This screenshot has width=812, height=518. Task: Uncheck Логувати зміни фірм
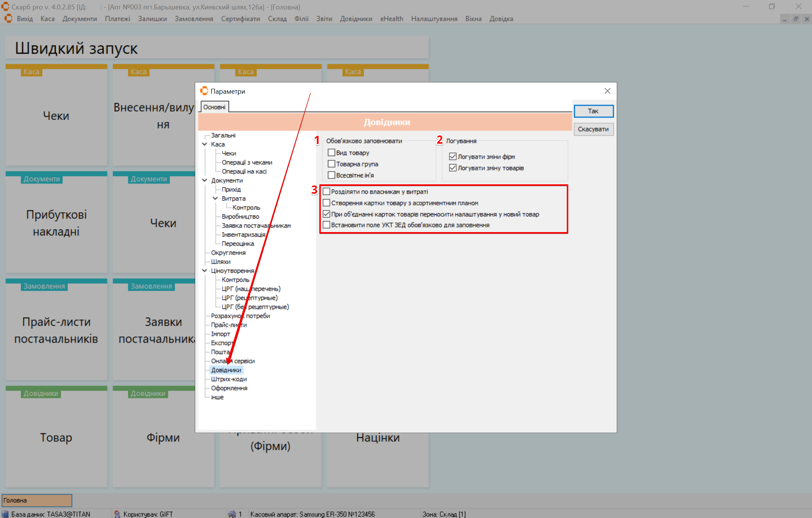[453, 156]
